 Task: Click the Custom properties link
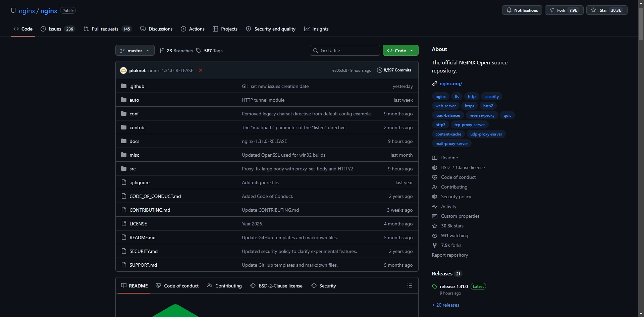click(460, 216)
